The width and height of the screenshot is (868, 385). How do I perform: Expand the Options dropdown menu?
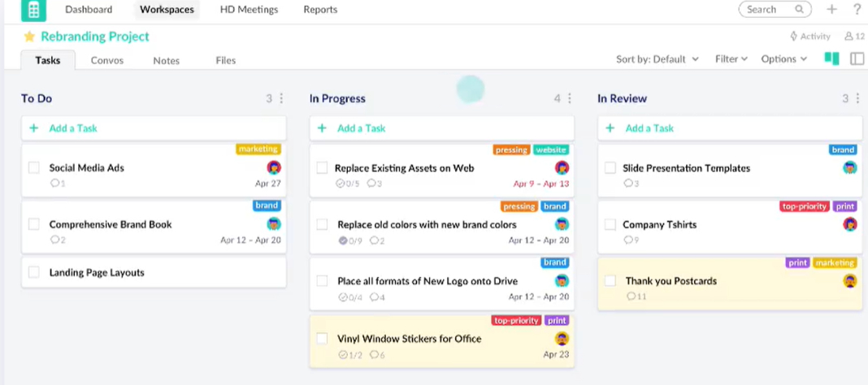tap(783, 59)
